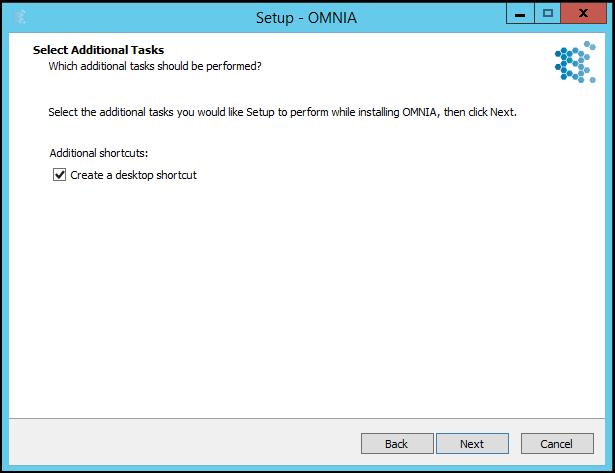Click the gray footer panel left of Back
The image size is (615, 473).
click(184, 442)
